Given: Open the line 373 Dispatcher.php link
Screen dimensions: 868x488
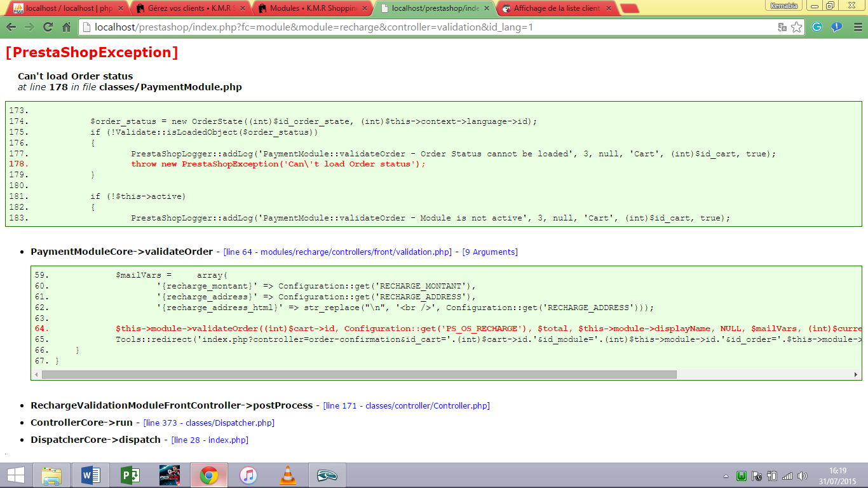Looking at the screenshot, I should (209, 423).
